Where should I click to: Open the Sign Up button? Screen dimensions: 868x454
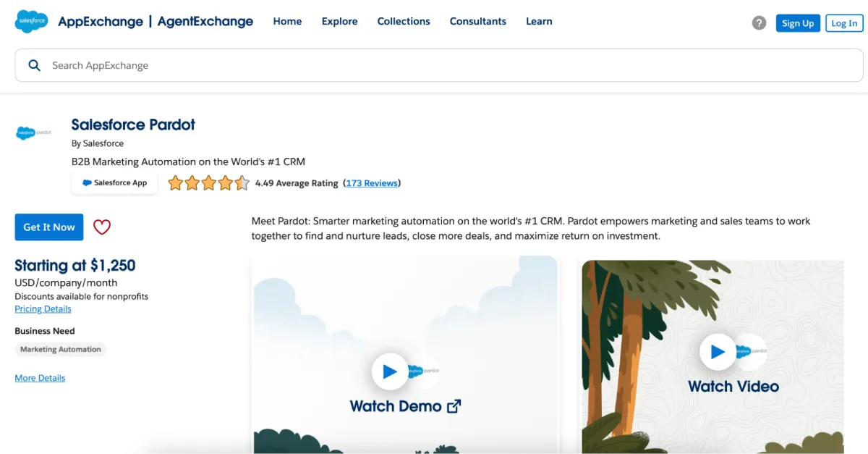[798, 22]
